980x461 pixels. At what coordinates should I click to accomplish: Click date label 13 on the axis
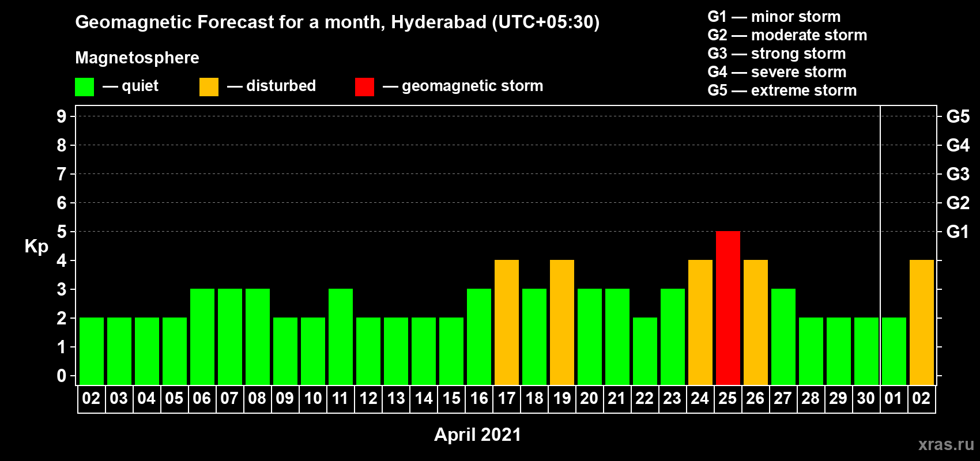click(x=396, y=398)
